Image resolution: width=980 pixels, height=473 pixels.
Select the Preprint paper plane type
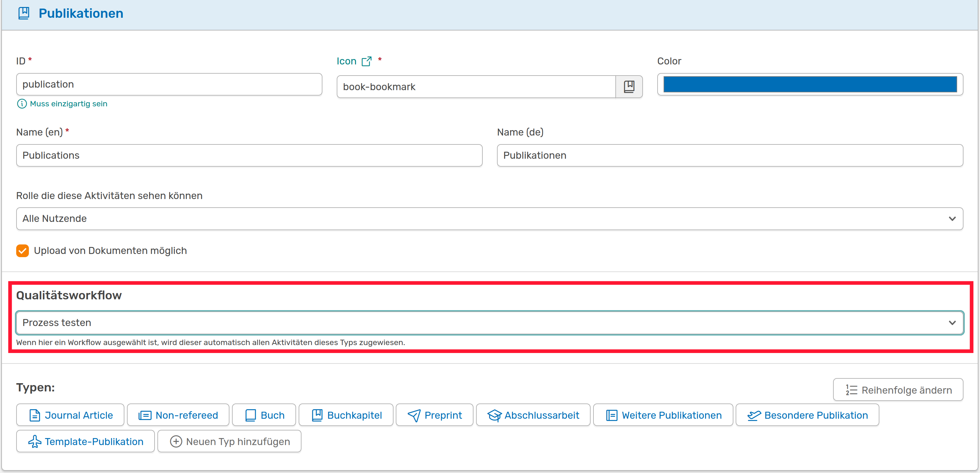434,415
